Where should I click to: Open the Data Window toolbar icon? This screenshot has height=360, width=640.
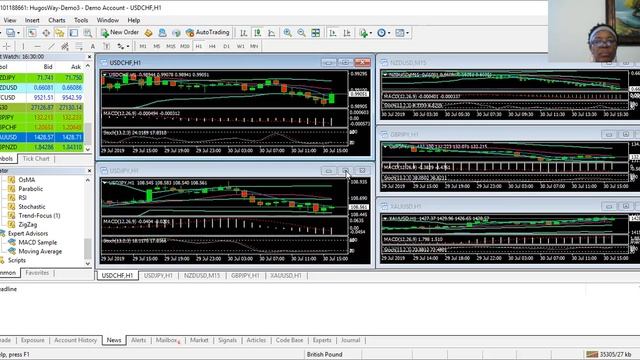(46, 33)
